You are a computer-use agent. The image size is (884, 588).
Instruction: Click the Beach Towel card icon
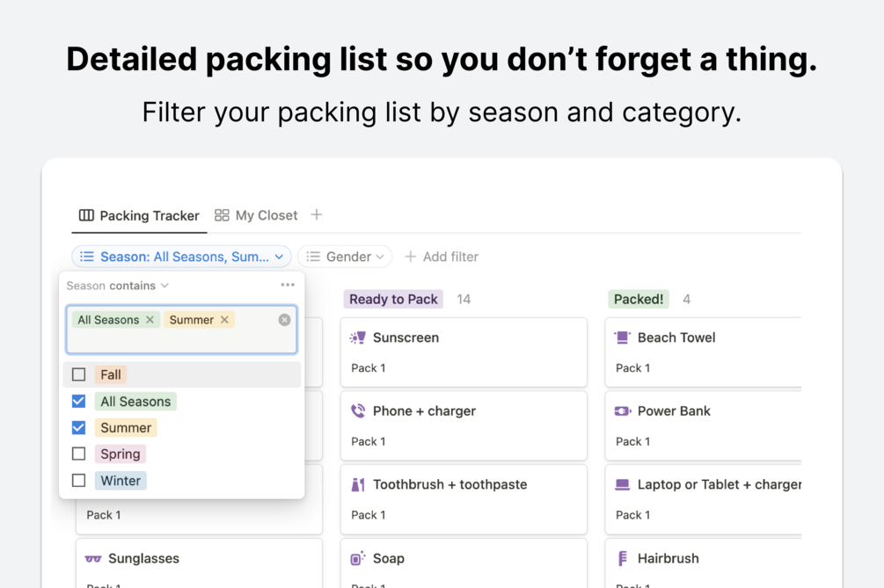pyautogui.click(x=623, y=338)
